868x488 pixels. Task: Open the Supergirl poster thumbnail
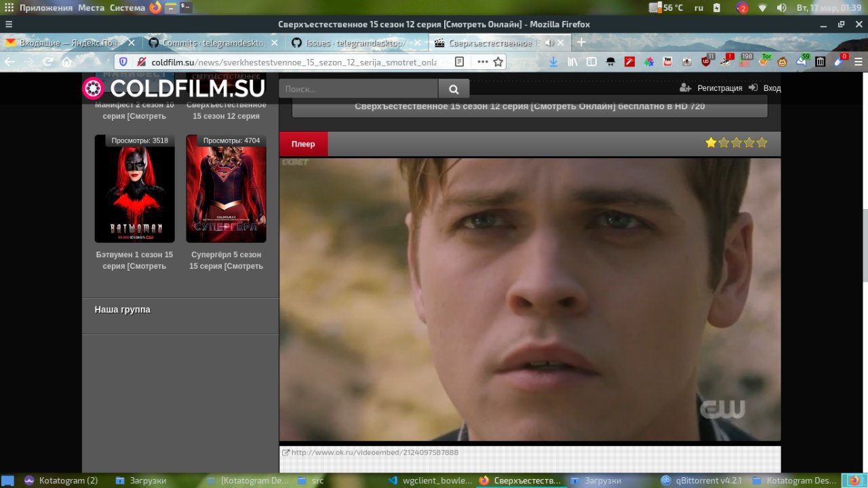(x=226, y=189)
